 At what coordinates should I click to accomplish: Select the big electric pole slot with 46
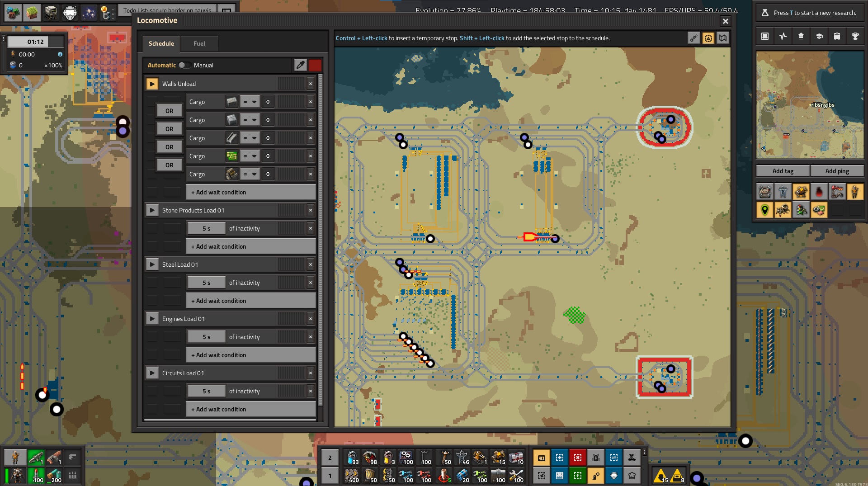point(462,458)
